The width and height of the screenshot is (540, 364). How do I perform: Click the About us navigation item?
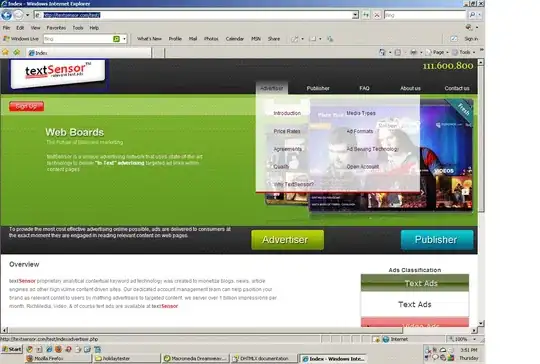tap(410, 89)
